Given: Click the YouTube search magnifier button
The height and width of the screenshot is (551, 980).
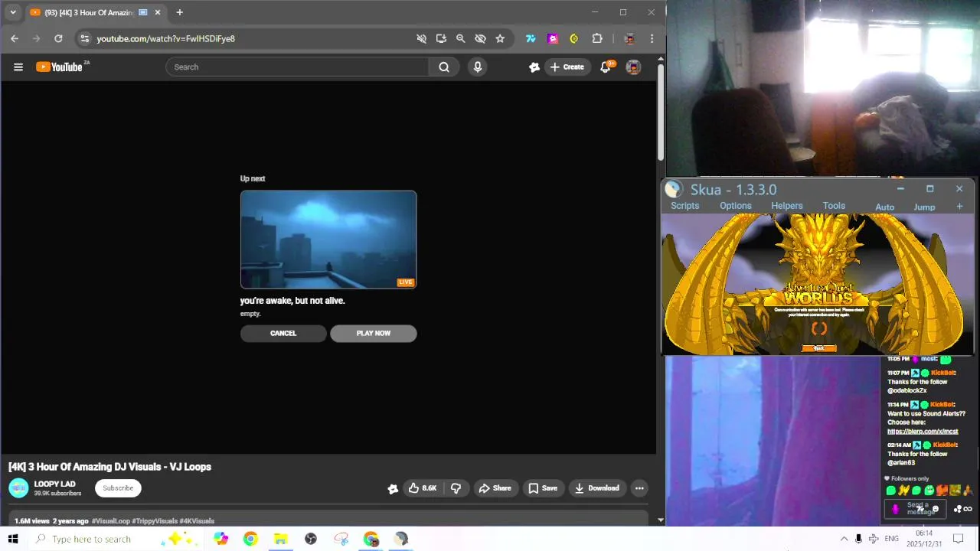Looking at the screenshot, I should point(444,67).
